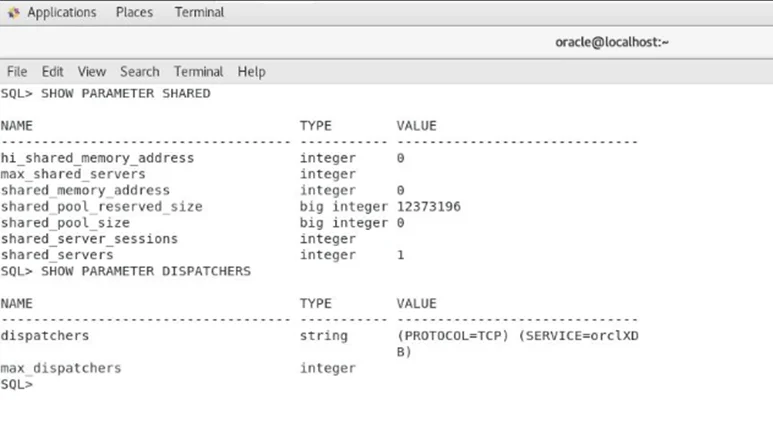Open the Applications menu
773x422 pixels.
tap(62, 12)
